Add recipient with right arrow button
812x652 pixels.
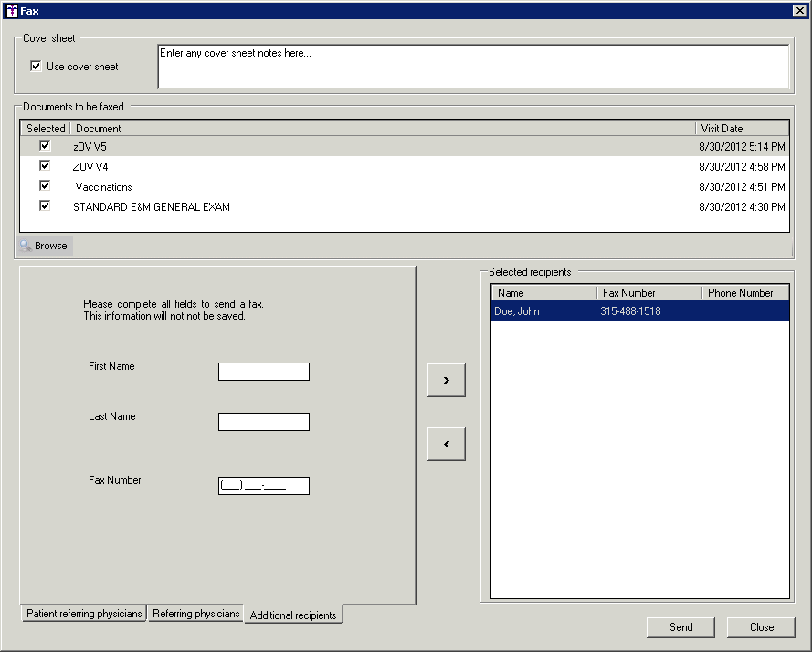pos(446,380)
